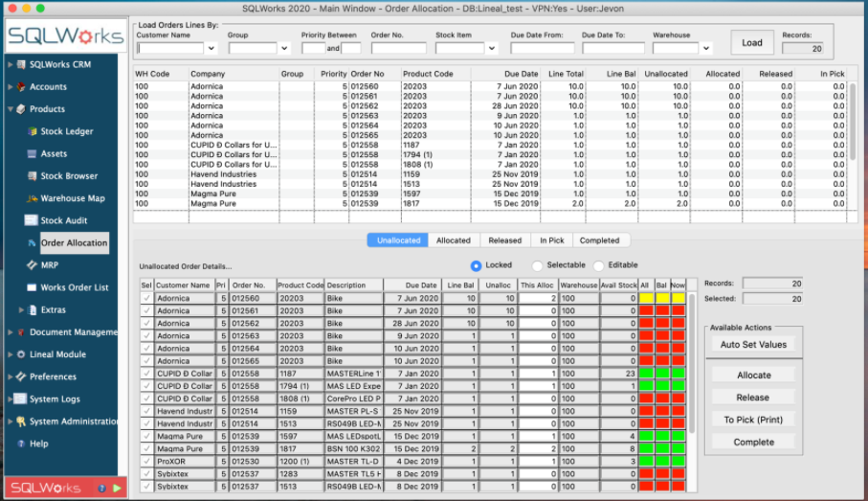The width and height of the screenshot is (868, 501).
Task: Click the Preferences tools icon
Action: click(21, 376)
